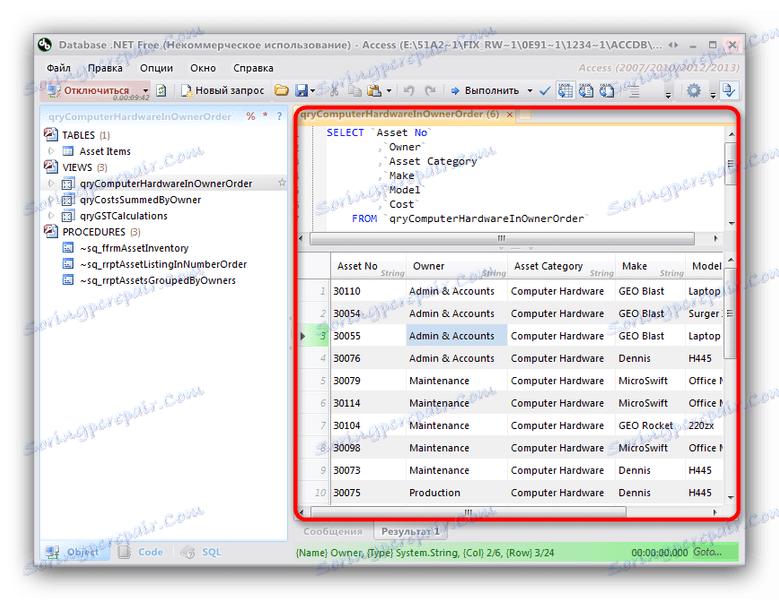Click the Cut scissors icon
Screen dimensions: 779x600
click(x=334, y=90)
